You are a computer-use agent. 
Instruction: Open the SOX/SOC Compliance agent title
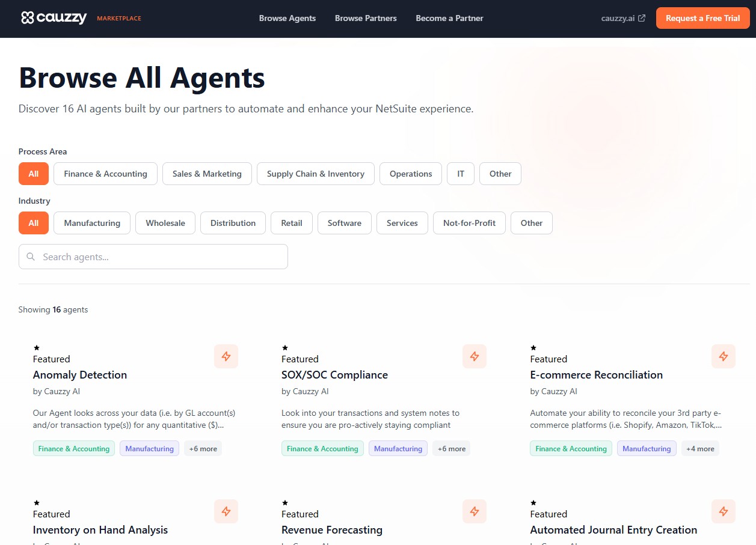(x=334, y=375)
